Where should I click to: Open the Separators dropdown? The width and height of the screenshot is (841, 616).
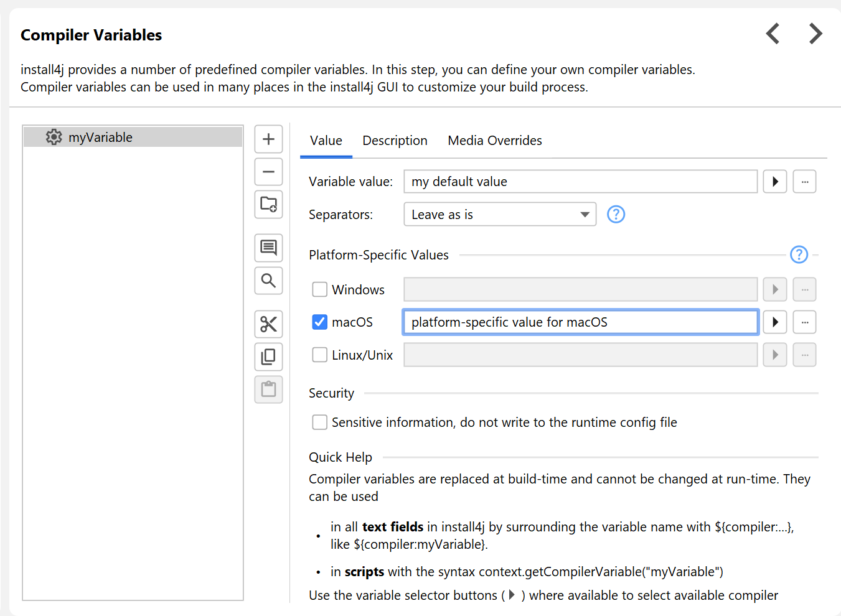500,215
